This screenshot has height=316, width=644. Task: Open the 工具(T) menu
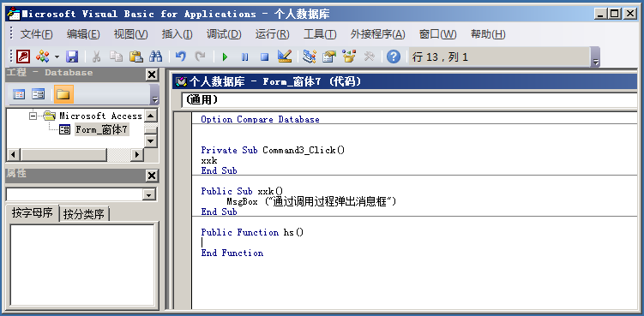(x=320, y=34)
